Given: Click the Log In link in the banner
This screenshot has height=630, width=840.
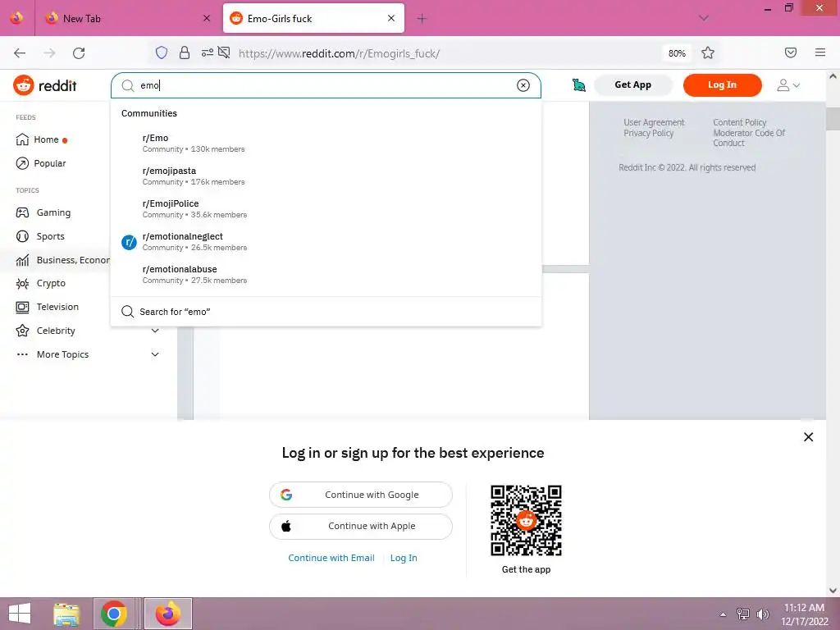Looking at the screenshot, I should 404,558.
